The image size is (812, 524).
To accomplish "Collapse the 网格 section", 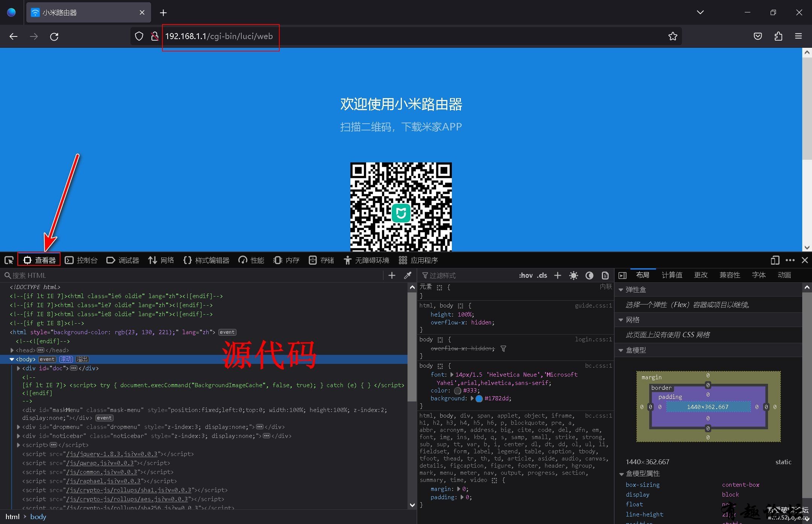I will point(621,320).
